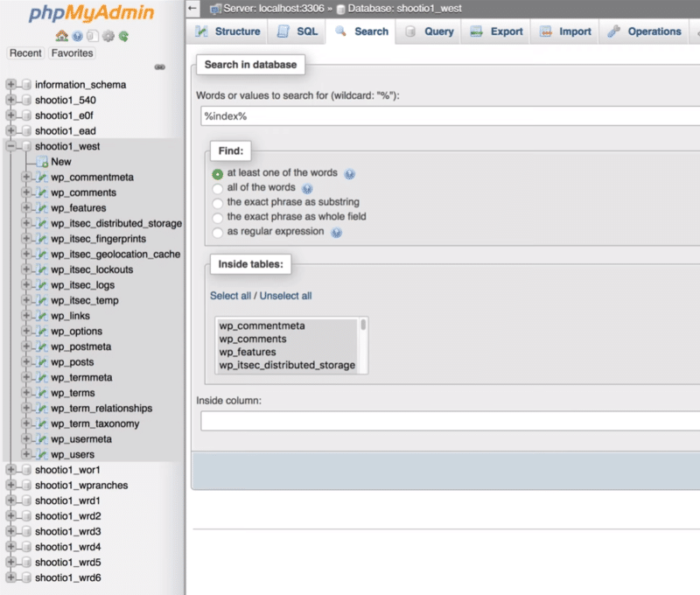This screenshot has width=700, height=595.
Task: Click the wp_features table icon in tree
Action: [42, 208]
